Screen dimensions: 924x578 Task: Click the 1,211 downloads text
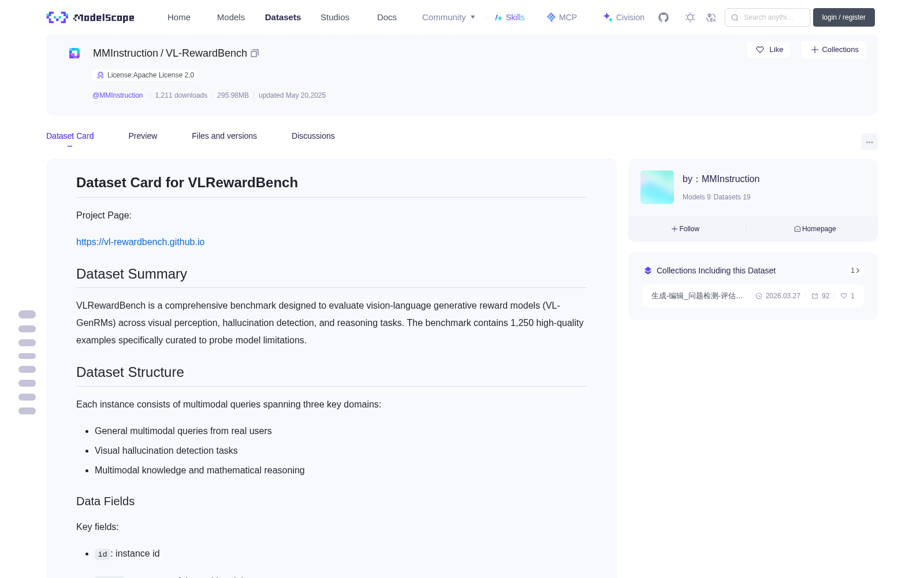click(x=181, y=95)
